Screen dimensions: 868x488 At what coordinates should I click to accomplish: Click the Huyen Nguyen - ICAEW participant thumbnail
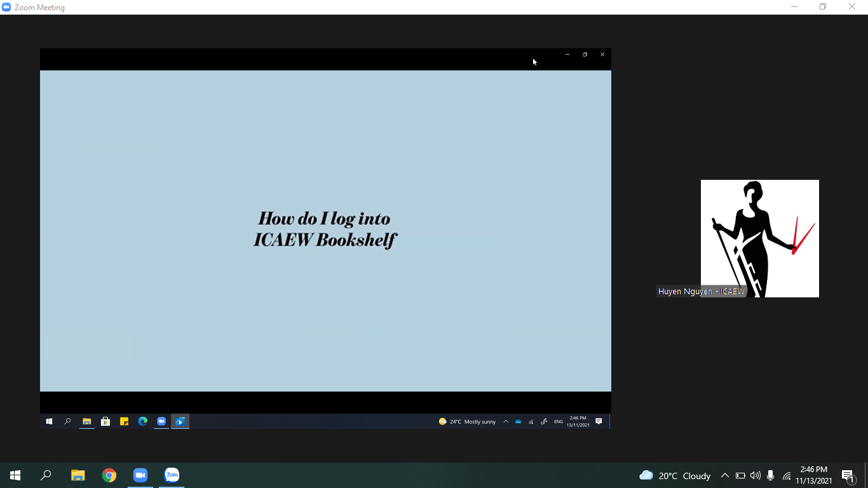(760, 238)
